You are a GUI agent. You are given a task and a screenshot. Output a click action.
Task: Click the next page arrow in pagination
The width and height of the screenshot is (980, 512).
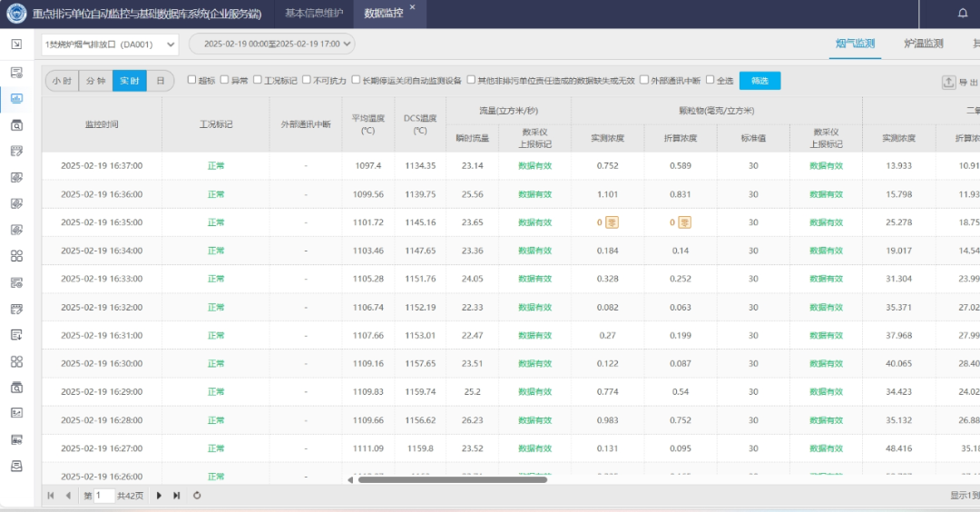[160, 496]
